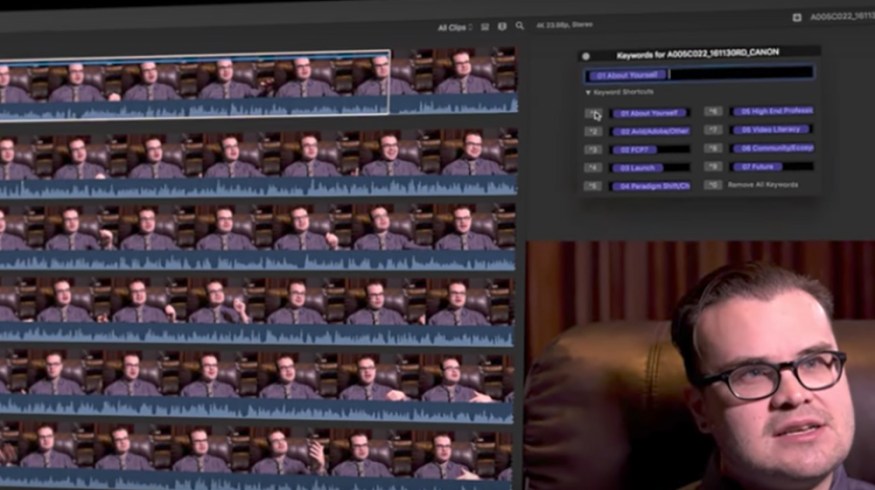Click the '02 Avid/Adobe/Other' keyword field
The image size is (875, 490).
click(652, 130)
